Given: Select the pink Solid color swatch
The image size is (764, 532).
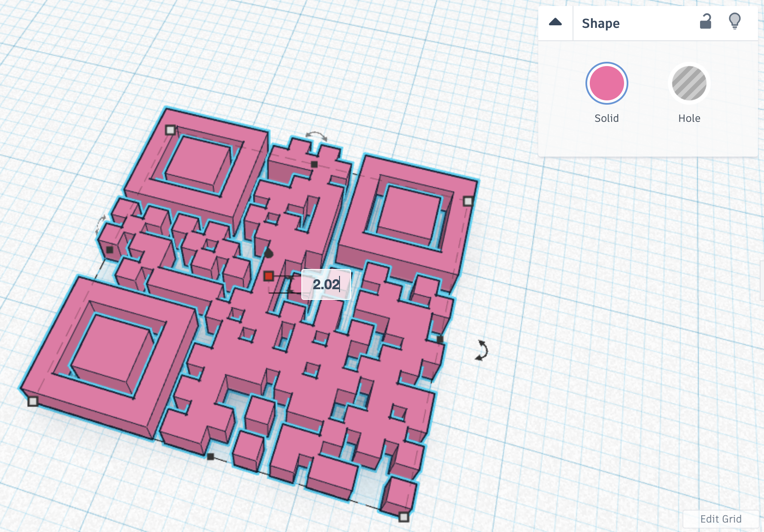Looking at the screenshot, I should pos(606,83).
